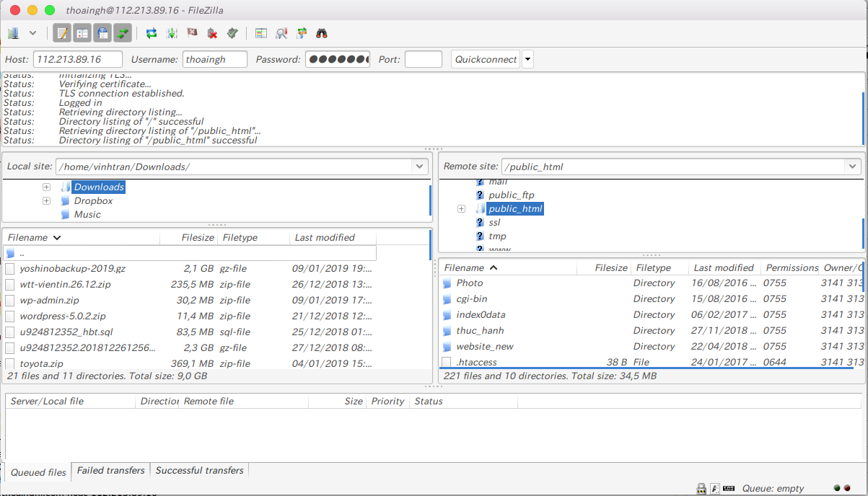Open the Site Manager dropdown arrow

tap(32, 33)
